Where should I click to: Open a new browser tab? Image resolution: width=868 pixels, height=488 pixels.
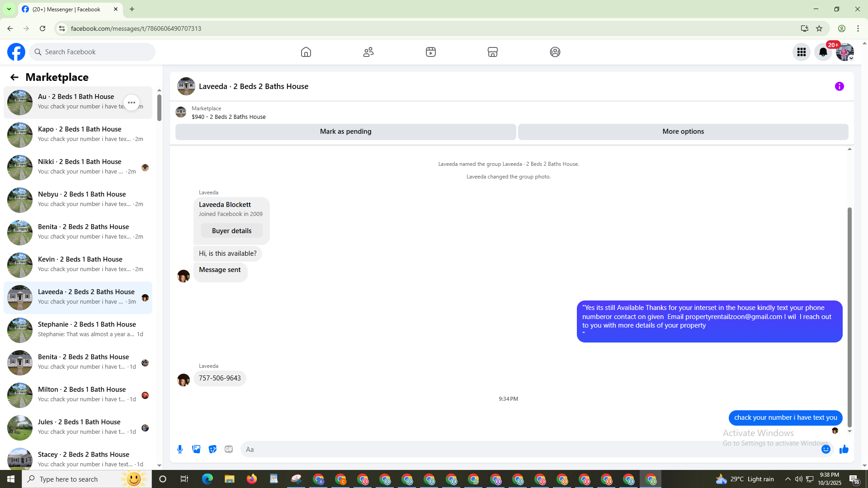[132, 9]
